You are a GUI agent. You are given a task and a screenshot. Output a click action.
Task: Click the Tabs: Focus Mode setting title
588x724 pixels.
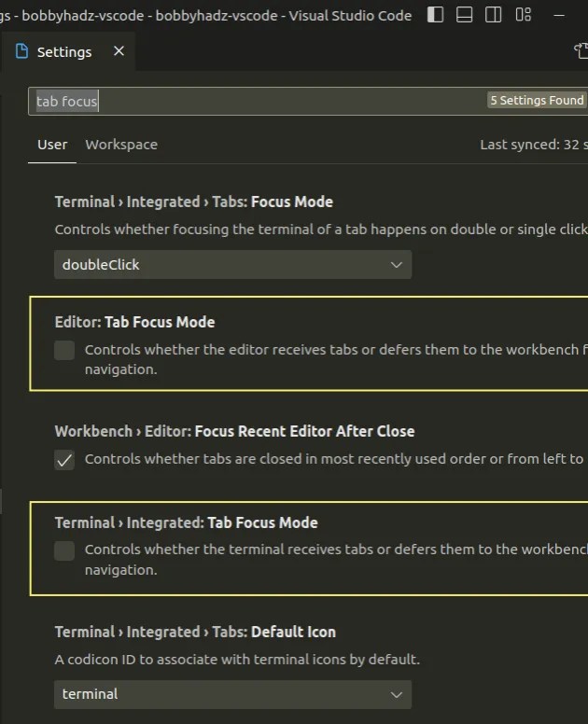click(x=193, y=202)
